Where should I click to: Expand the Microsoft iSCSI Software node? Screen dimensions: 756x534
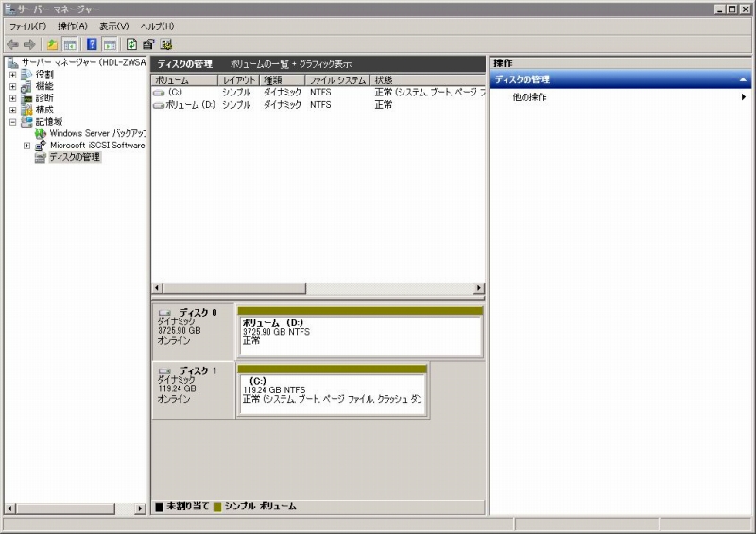pos(26,146)
